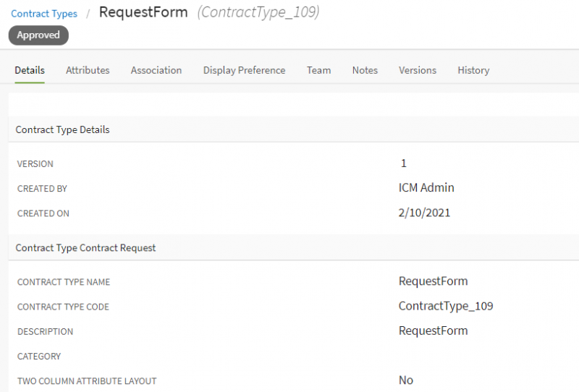The image size is (579, 392).
Task: Click the 2/10/2021 created-on date
Action: [424, 213]
